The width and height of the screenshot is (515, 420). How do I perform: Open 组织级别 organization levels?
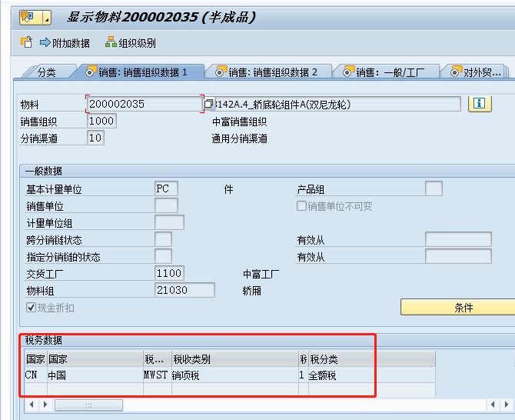[x=131, y=43]
